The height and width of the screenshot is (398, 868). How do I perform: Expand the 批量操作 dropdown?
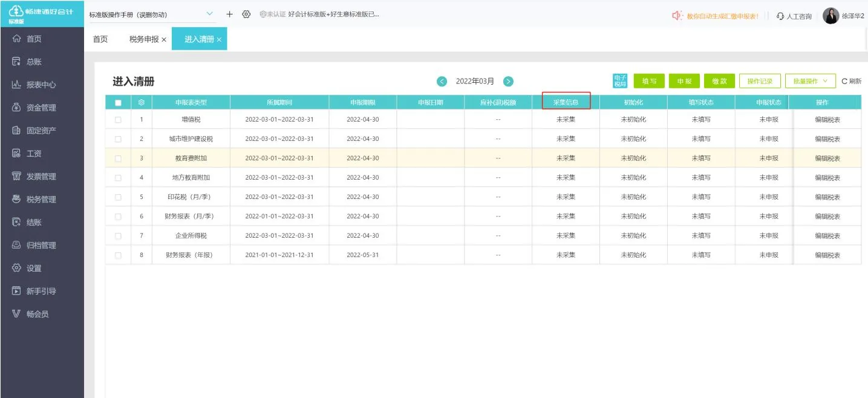tap(810, 81)
